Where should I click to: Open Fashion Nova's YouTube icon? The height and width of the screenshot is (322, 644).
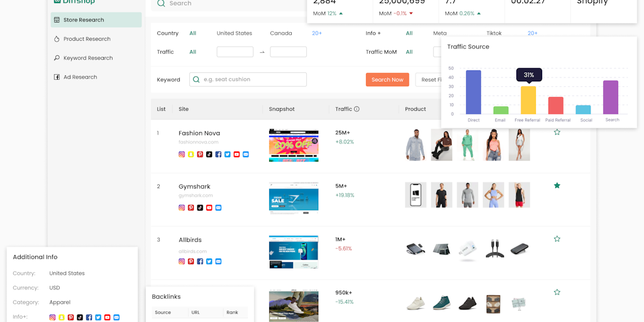pyautogui.click(x=236, y=155)
